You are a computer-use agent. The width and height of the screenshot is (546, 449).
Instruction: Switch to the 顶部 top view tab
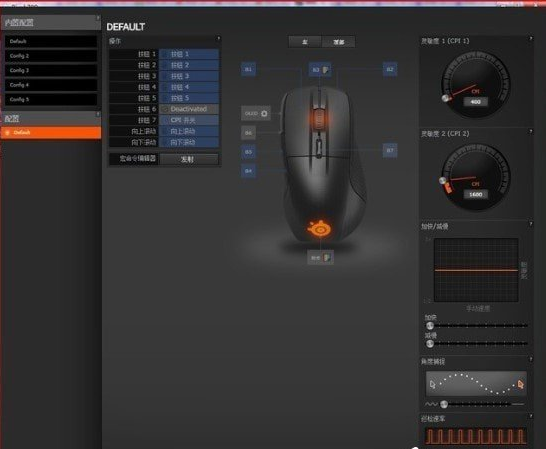pos(338,42)
